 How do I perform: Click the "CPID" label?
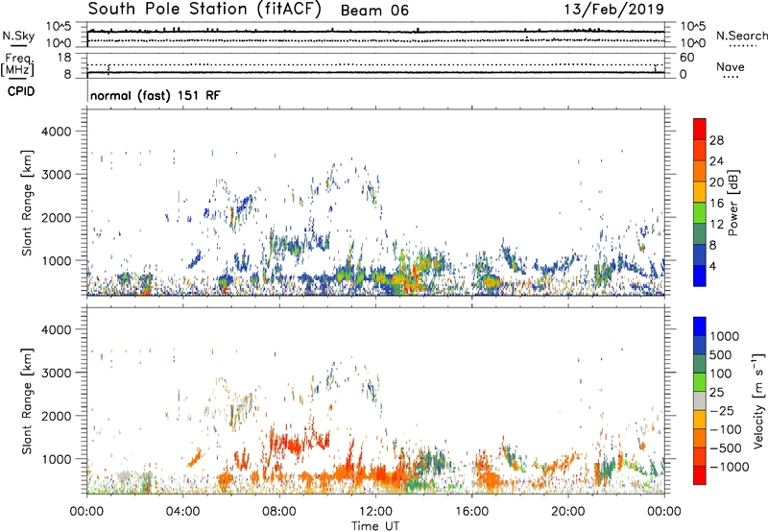tap(21, 91)
